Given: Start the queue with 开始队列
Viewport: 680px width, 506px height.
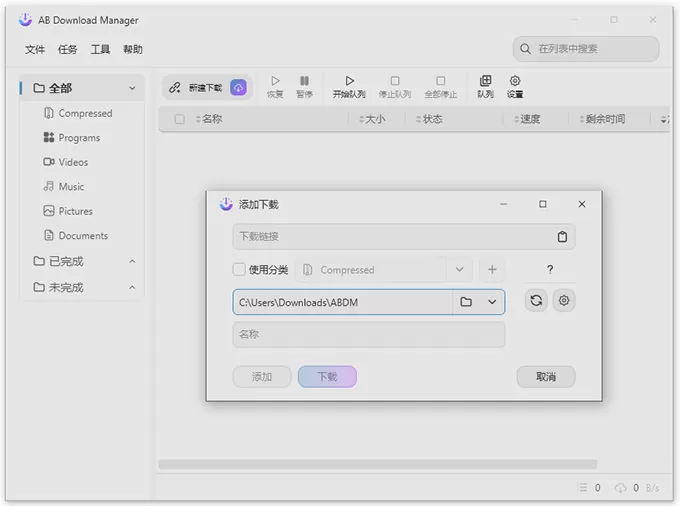Looking at the screenshot, I should (349, 87).
